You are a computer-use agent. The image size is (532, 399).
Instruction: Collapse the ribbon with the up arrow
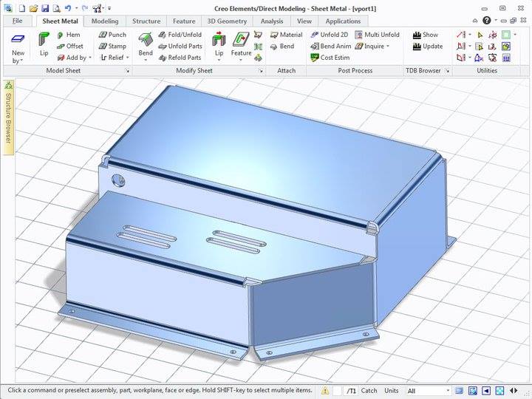point(475,21)
